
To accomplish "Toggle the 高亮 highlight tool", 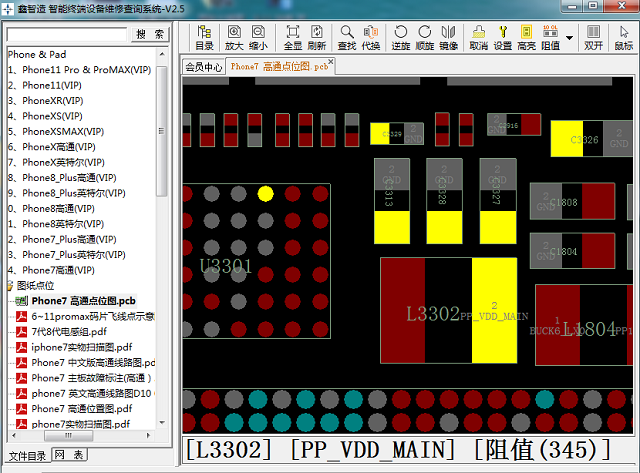I will (x=527, y=38).
